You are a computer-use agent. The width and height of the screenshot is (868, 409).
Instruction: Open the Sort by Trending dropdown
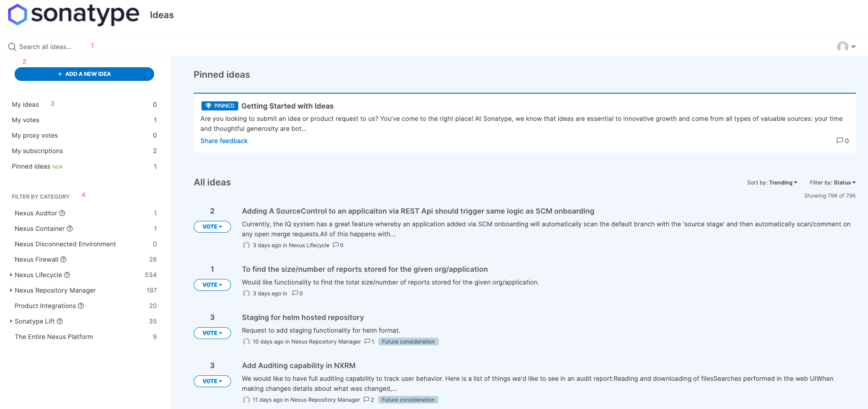coord(772,183)
